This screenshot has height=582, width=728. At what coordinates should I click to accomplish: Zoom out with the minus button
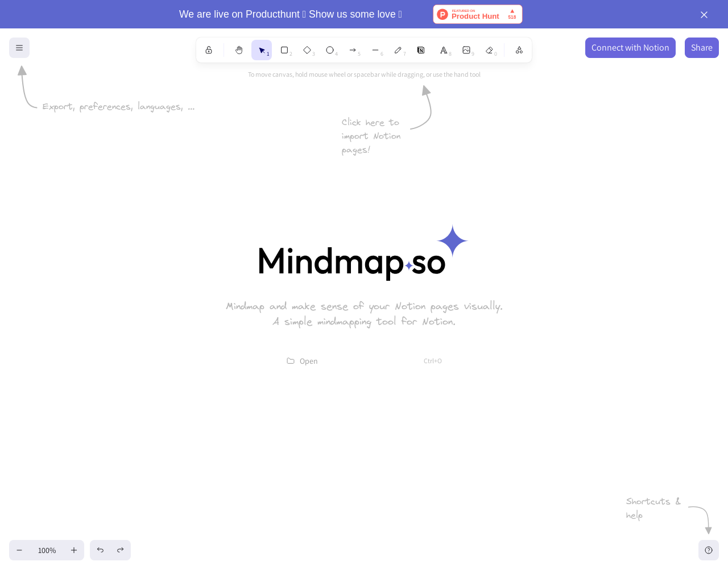point(19,550)
